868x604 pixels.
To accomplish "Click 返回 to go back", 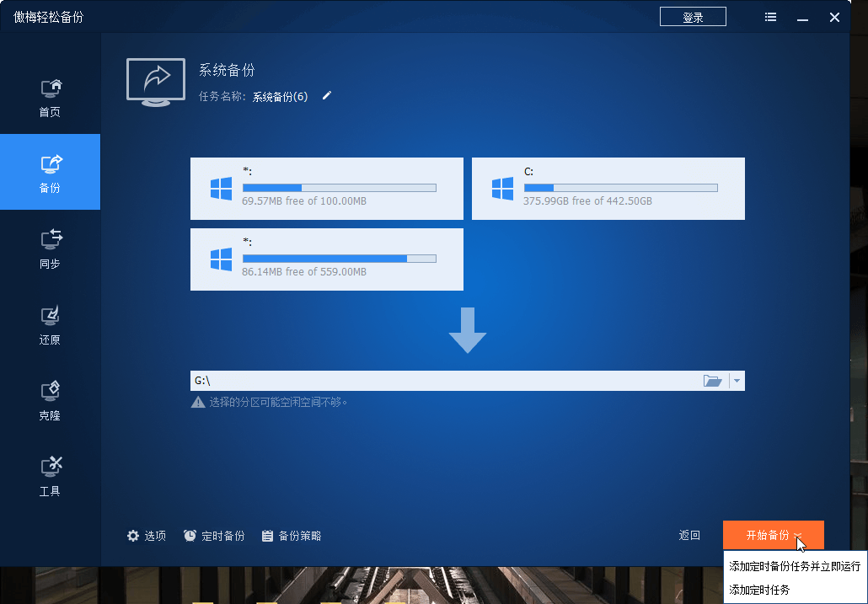I will coord(689,536).
